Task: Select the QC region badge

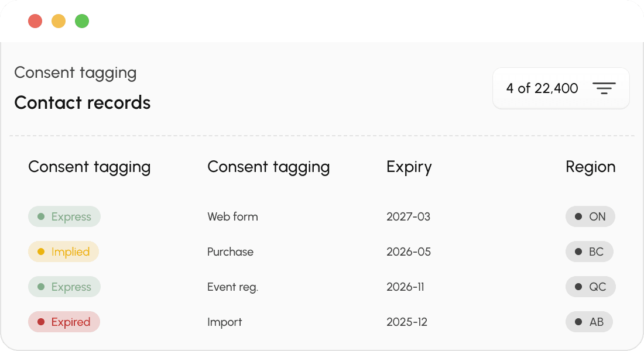Action: (591, 287)
